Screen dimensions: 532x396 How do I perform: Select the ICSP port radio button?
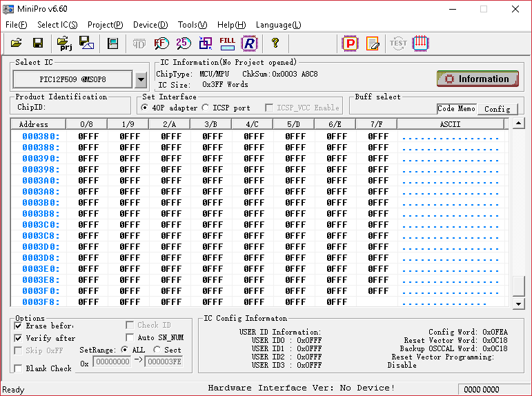(x=205, y=108)
